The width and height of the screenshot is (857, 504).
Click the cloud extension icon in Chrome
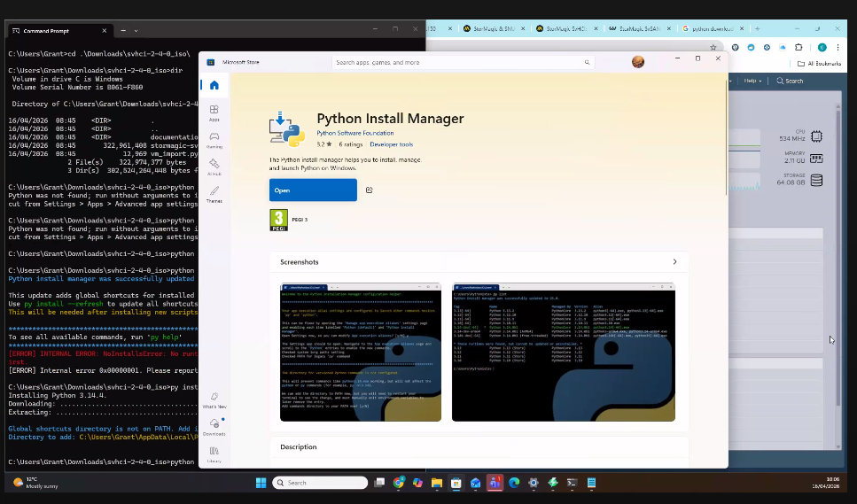tap(783, 48)
